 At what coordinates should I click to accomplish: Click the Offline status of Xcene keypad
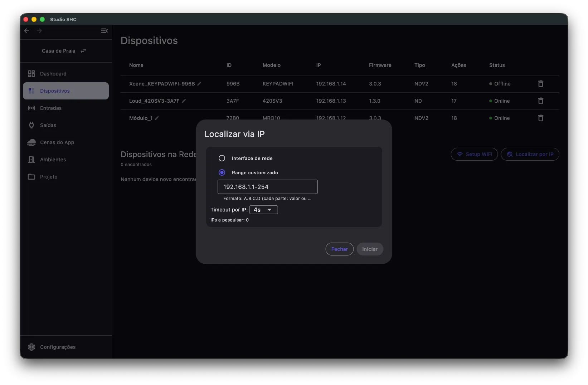500,84
